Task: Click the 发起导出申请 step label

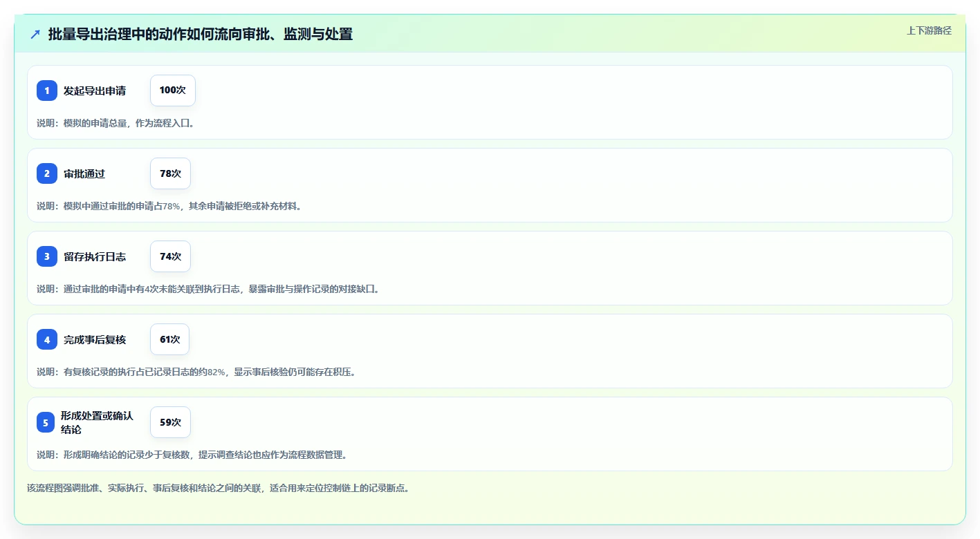Action: [x=95, y=91]
